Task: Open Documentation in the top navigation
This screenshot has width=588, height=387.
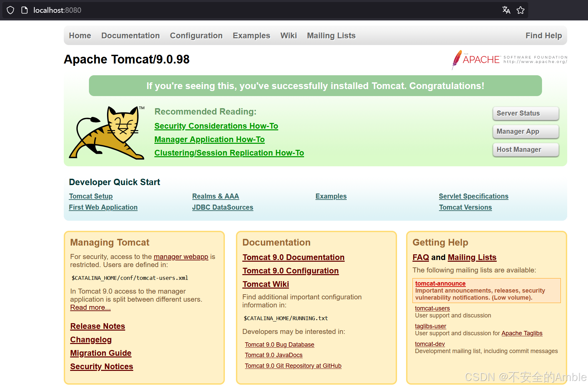Action: click(131, 36)
